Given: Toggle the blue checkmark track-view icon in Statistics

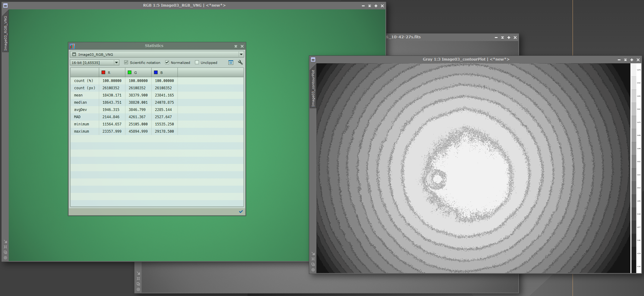Looking at the screenshot, I should [x=241, y=212].
